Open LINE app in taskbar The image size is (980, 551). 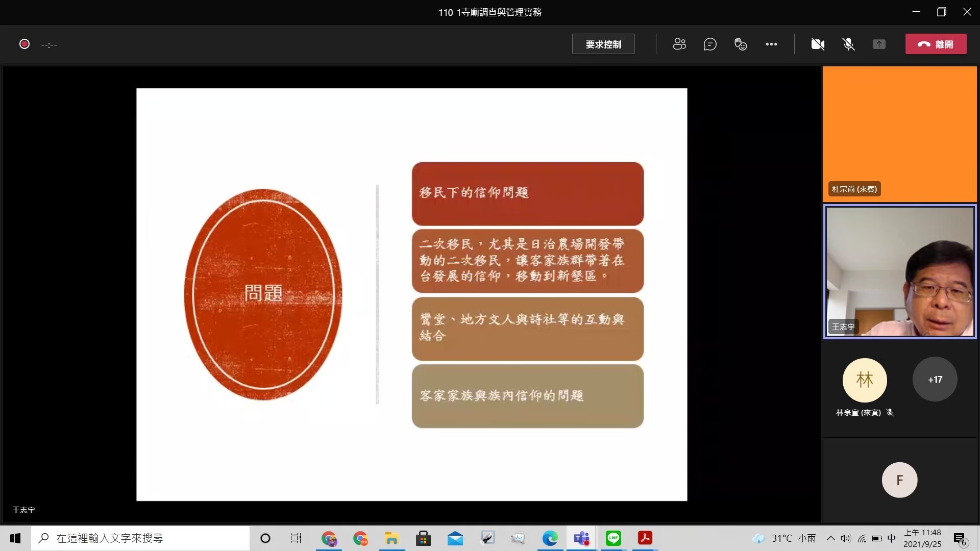(x=613, y=538)
